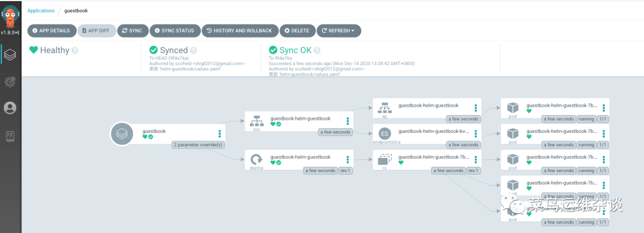This screenshot has height=233, width=644.
Task: Click the deploy deployment node icon
Action: [256, 159]
